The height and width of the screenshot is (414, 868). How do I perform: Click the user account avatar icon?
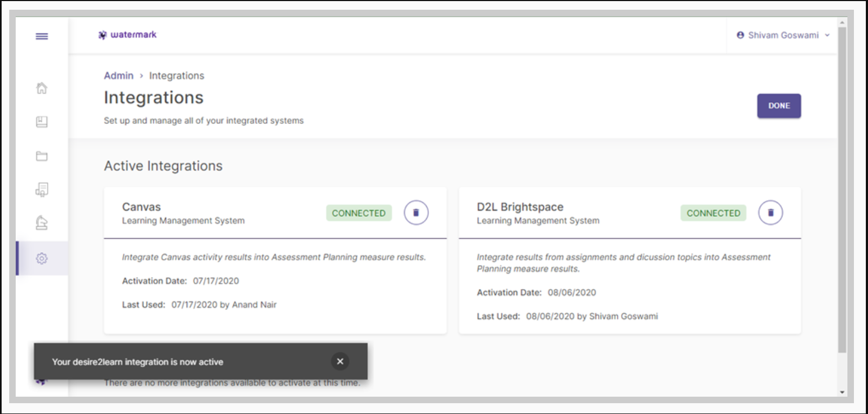pos(740,35)
